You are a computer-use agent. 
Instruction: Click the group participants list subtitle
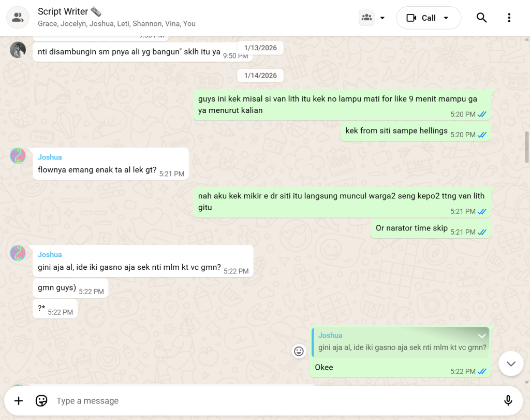[x=116, y=24]
